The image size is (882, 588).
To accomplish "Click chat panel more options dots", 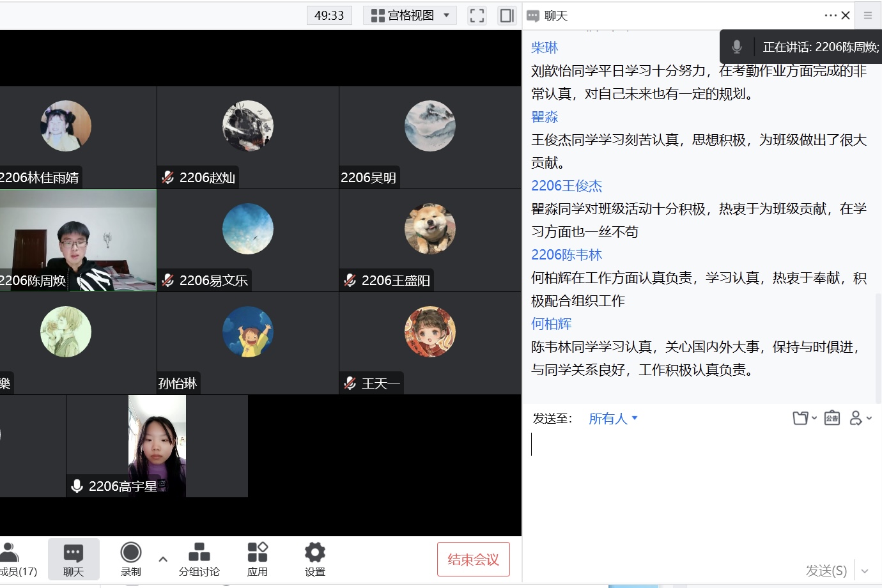I will pyautogui.click(x=830, y=15).
